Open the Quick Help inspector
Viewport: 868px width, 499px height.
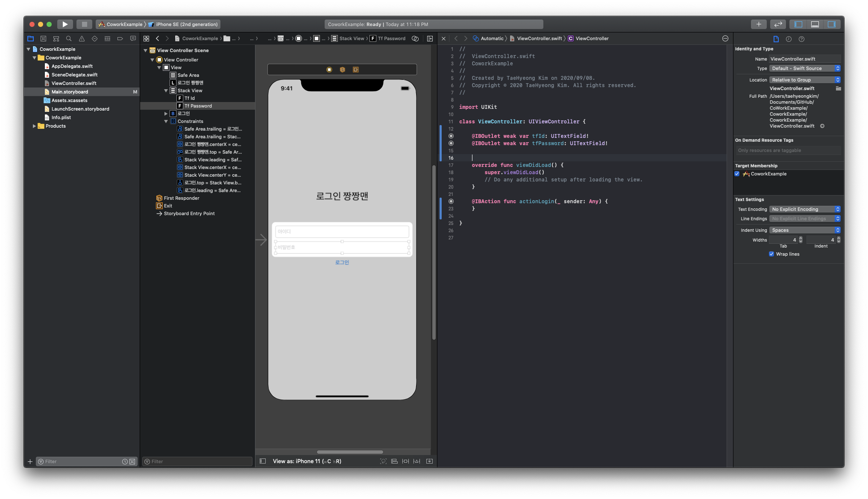click(801, 39)
